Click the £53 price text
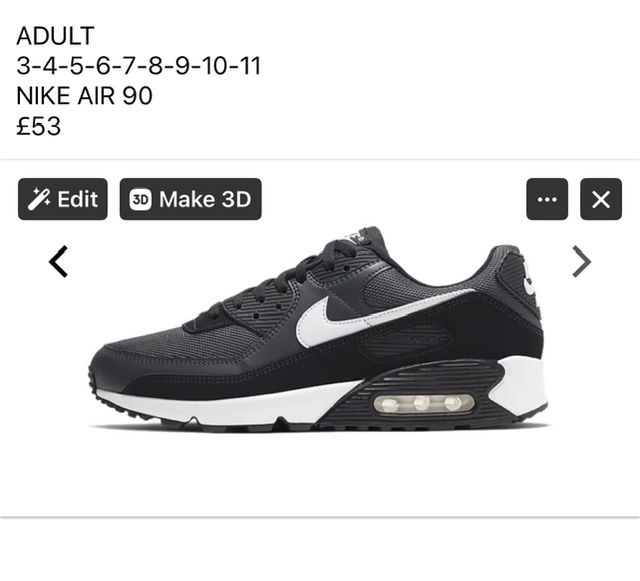Screen dimensions: 640x581 tap(39, 126)
